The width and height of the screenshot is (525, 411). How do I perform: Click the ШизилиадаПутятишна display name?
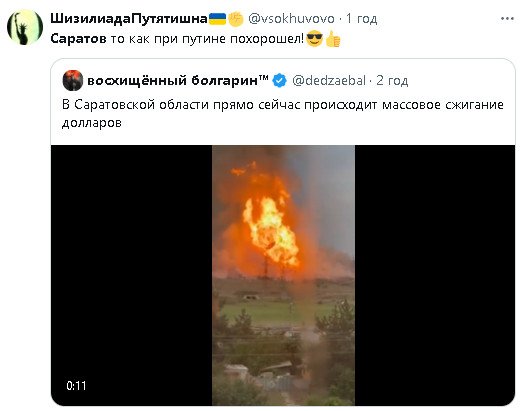tap(129, 19)
